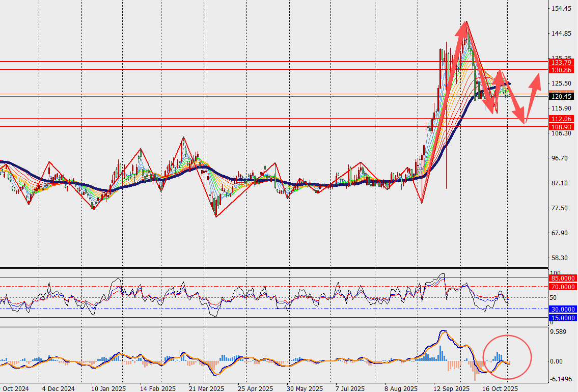Select the 4 Dec 2024 date label
The height and width of the screenshot is (392, 578).
pos(58,388)
